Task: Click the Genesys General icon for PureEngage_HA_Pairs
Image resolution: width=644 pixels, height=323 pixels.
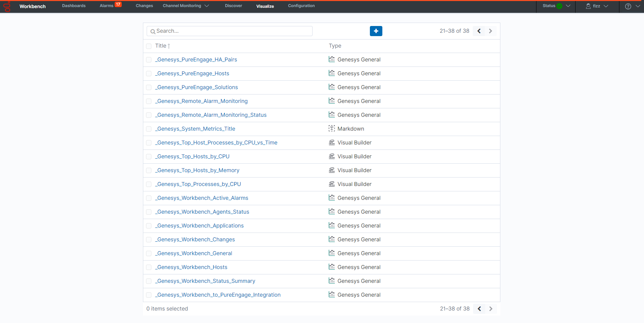Action: click(x=332, y=59)
